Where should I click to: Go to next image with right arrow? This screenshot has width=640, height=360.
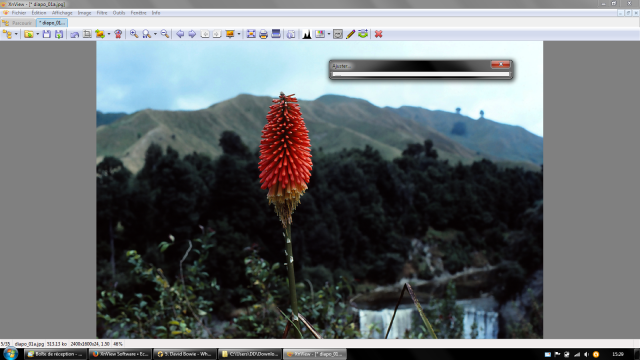[x=192, y=34]
